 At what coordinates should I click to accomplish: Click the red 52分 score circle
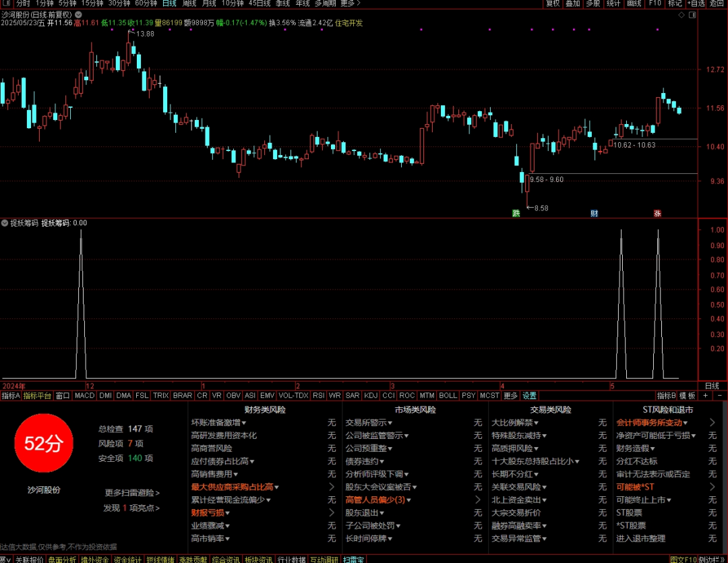point(44,443)
